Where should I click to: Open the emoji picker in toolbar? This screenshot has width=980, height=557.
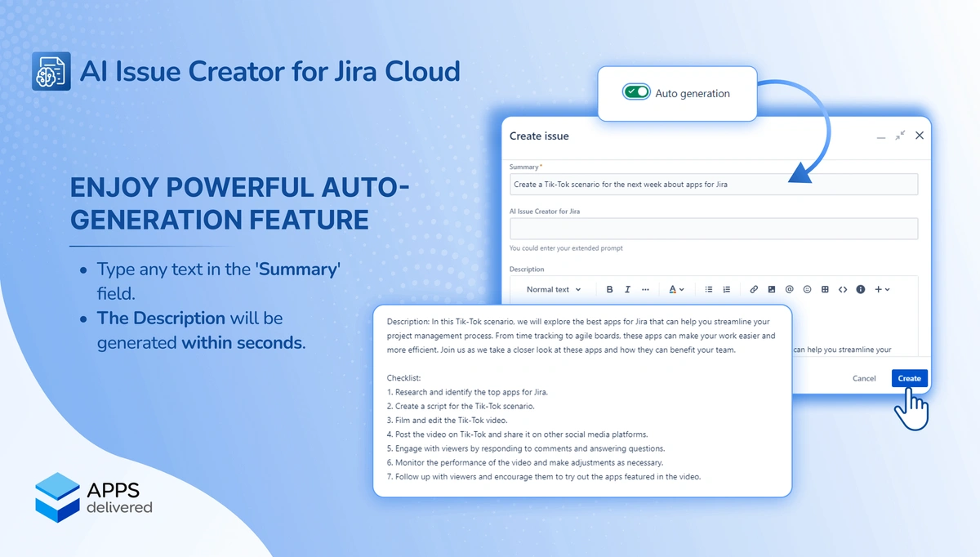point(808,289)
